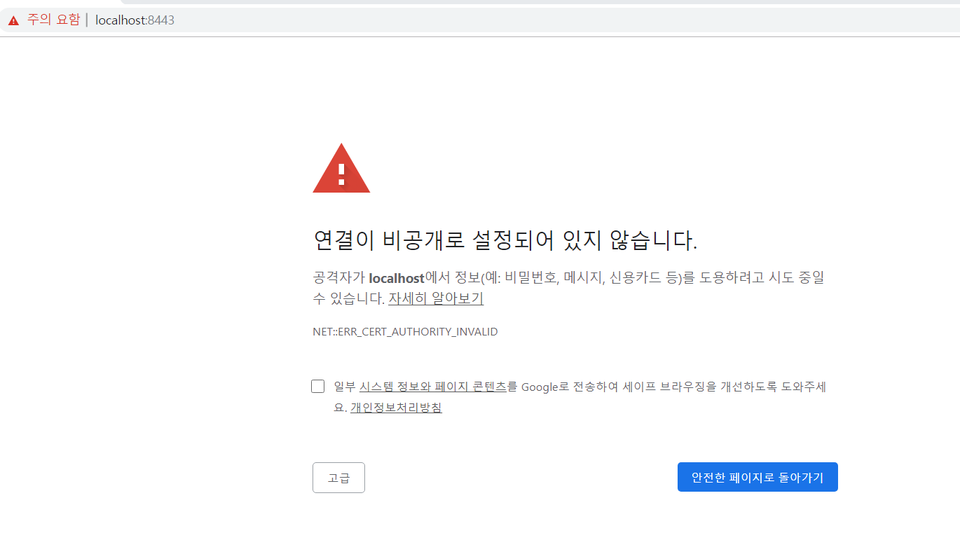The image size is (960, 533).
Task: Open the '시스템 정보와 페이지 콘텐츠' link
Action: (433, 387)
